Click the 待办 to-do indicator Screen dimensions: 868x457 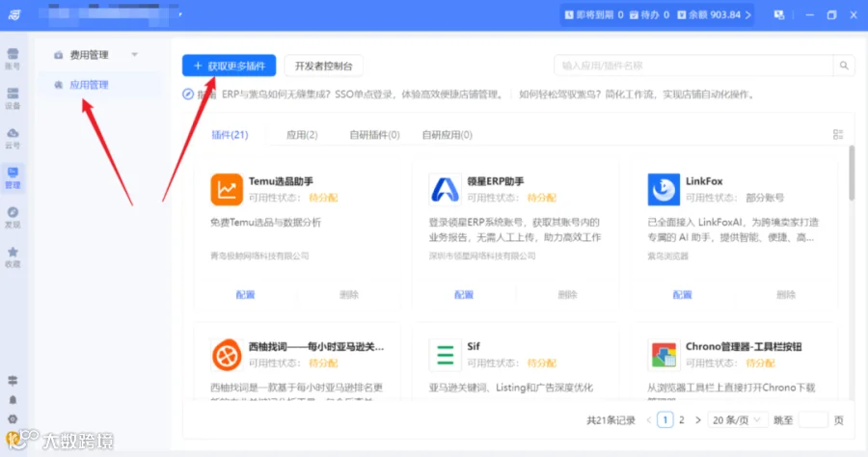tap(649, 14)
